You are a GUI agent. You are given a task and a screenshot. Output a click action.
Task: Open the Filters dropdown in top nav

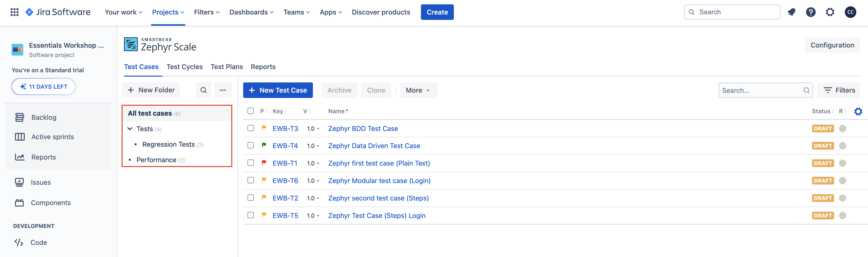click(207, 12)
